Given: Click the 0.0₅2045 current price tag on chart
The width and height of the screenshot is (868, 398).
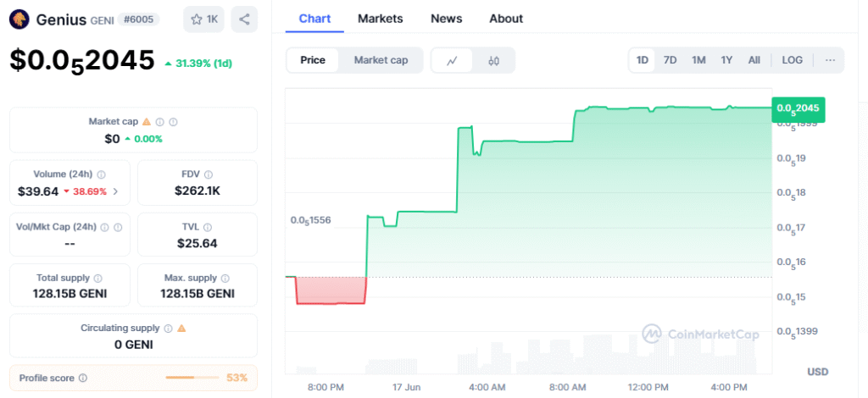Looking at the screenshot, I should coord(798,109).
